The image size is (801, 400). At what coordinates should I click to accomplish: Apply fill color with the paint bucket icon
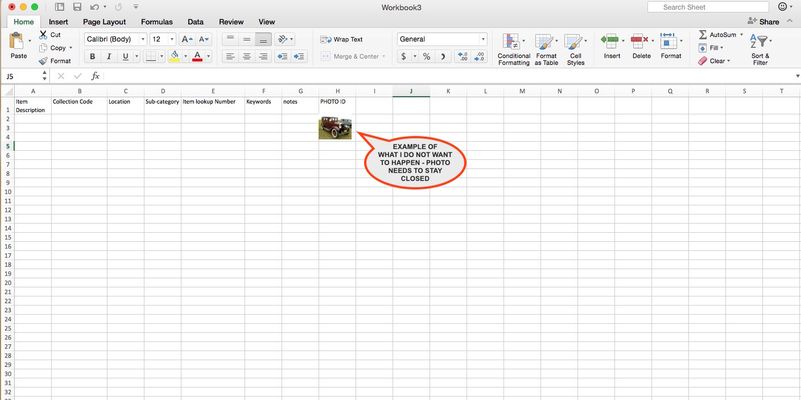(174, 56)
